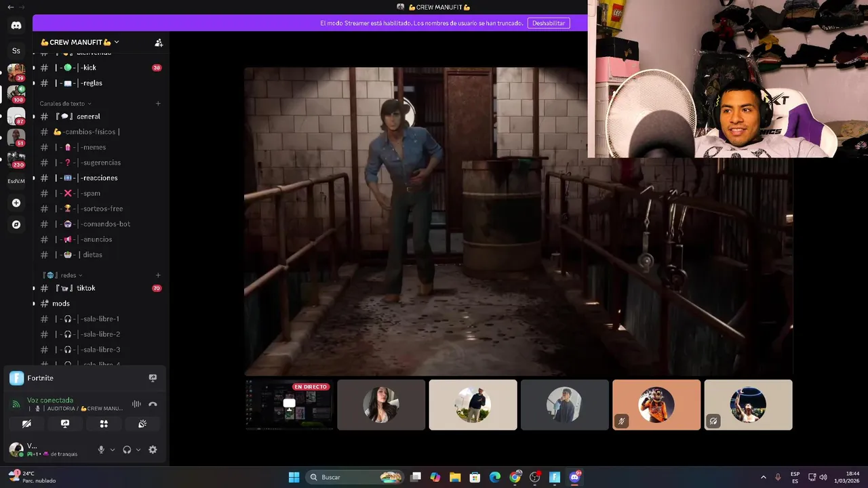
Task: Open Discover servers compass icon
Action: pyautogui.click(x=16, y=224)
